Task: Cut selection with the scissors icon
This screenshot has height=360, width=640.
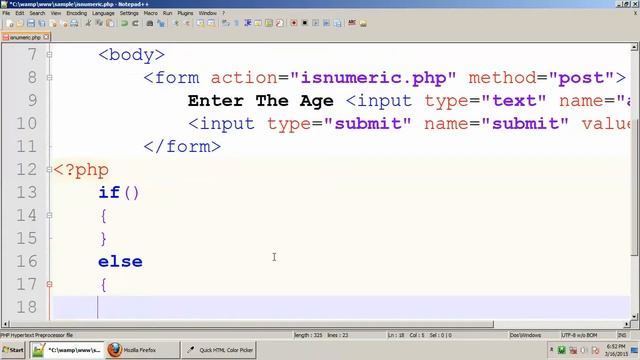Action: (x=89, y=23)
